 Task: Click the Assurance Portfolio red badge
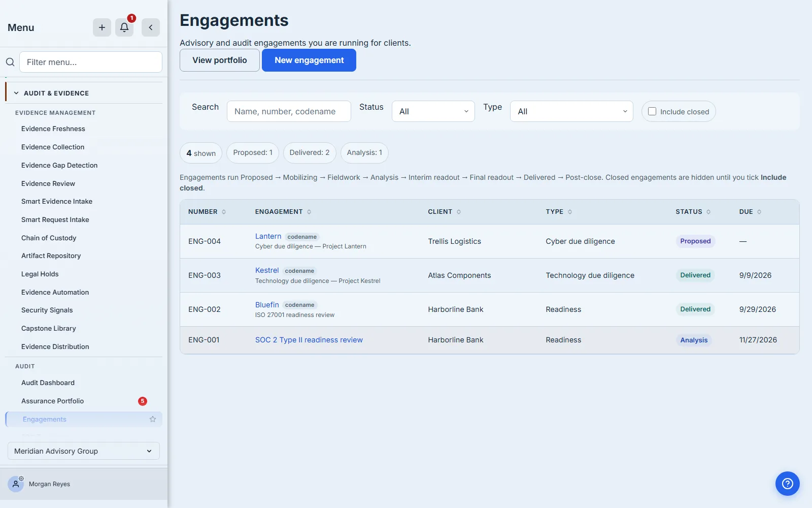pyautogui.click(x=143, y=401)
